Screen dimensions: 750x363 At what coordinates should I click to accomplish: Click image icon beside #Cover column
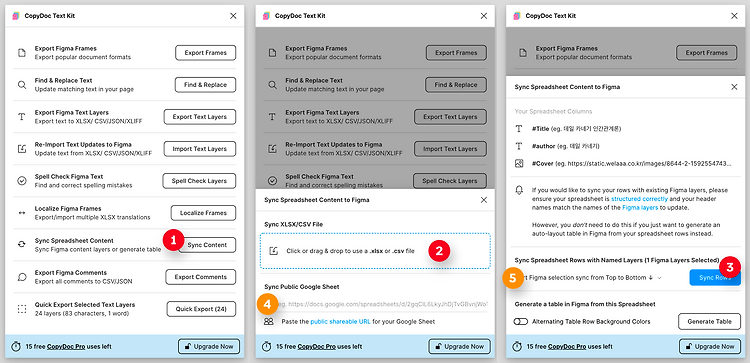[x=519, y=164]
